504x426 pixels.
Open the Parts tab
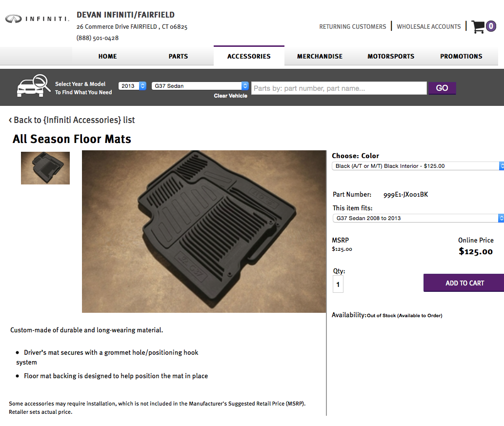[x=178, y=56]
